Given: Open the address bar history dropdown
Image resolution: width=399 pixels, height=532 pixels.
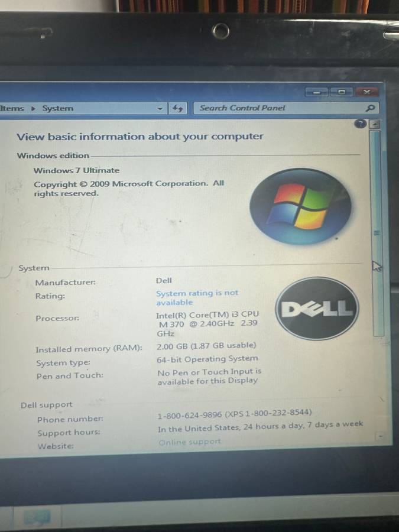Looking at the screenshot, I should 160,109.
